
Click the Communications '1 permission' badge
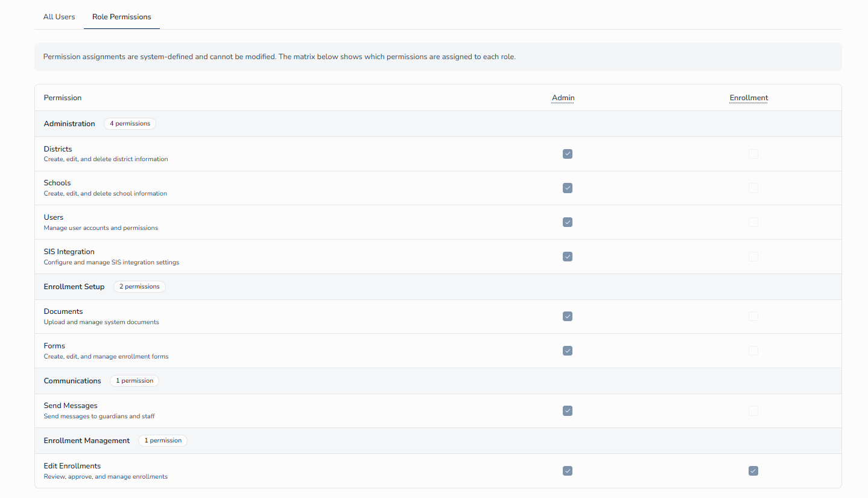point(135,381)
